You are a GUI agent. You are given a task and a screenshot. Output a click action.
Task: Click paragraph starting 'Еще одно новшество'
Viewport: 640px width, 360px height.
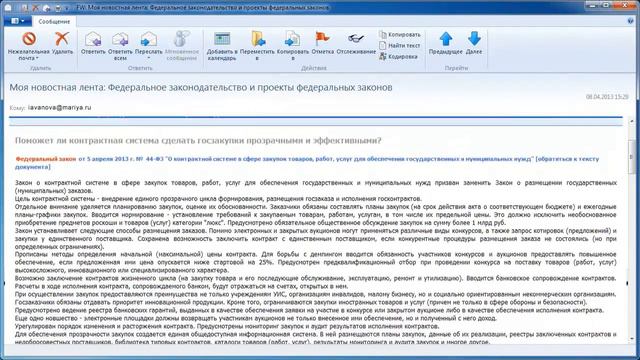pos(256,318)
